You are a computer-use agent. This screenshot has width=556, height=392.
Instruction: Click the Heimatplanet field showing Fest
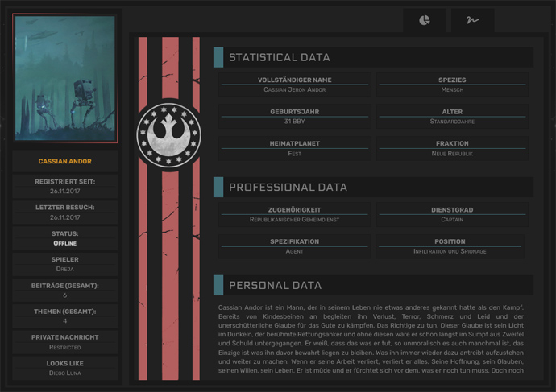pyautogui.click(x=294, y=148)
